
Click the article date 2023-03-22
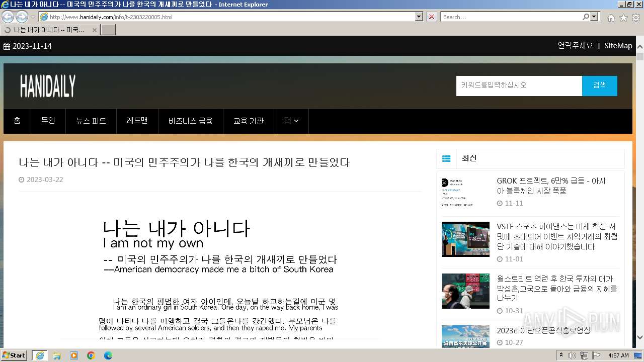pos(45,179)
